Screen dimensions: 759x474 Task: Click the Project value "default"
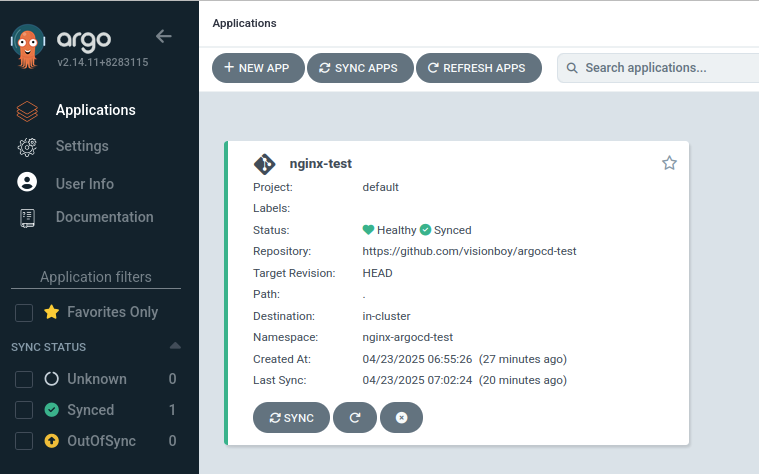click(x=380, y=187)
